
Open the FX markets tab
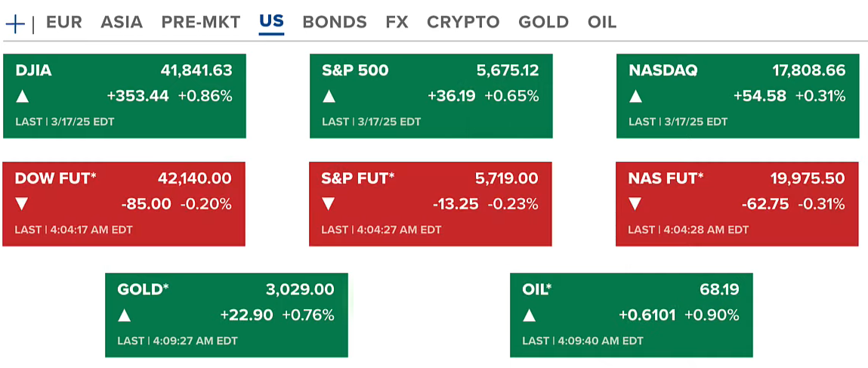click(397, 23)
